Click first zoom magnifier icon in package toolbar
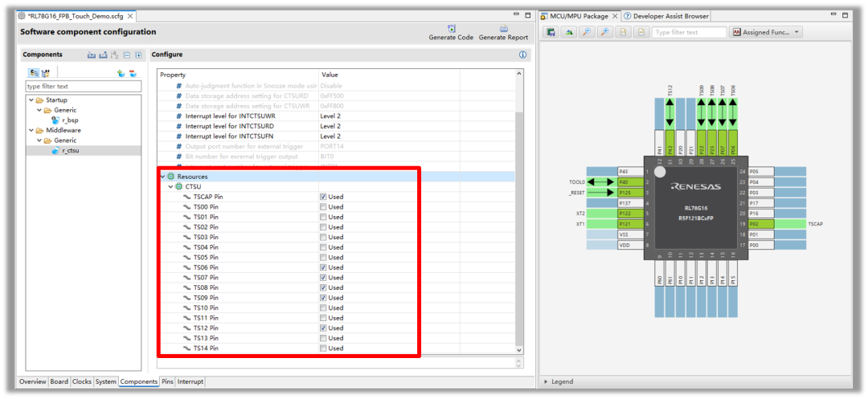Screen dimensions: 868x399 pyautogui.click(x=586, y=32)
